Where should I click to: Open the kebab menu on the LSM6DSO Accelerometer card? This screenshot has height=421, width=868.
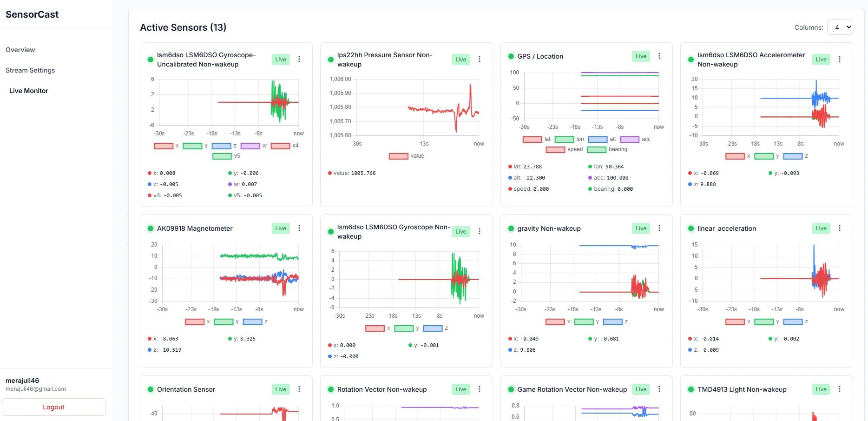[x=840, y=59]
